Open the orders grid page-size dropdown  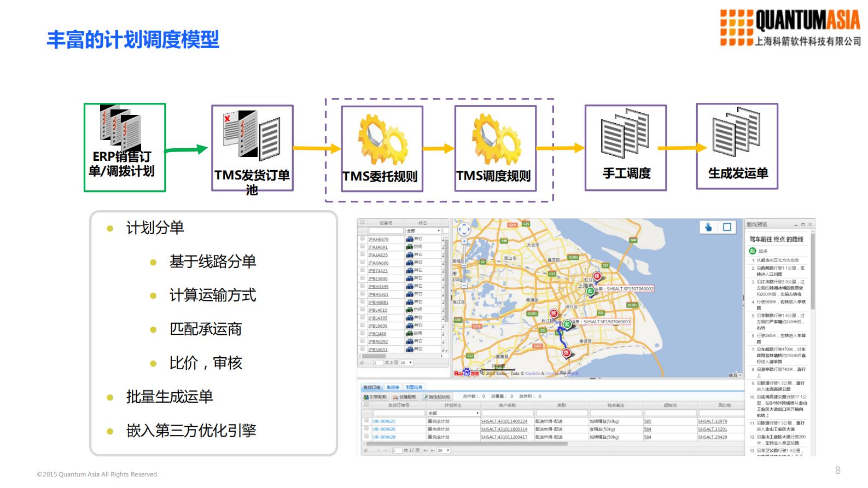(443, 451)
